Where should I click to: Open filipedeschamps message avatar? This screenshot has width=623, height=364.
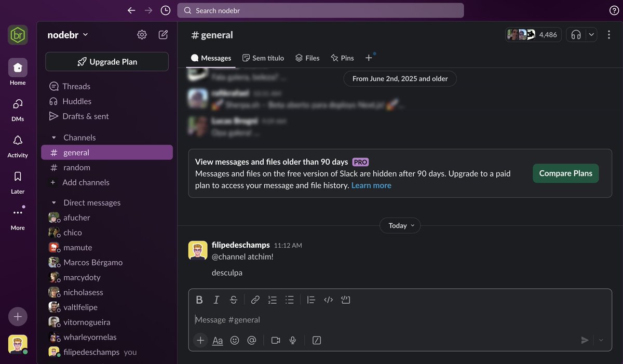(198, 251)
